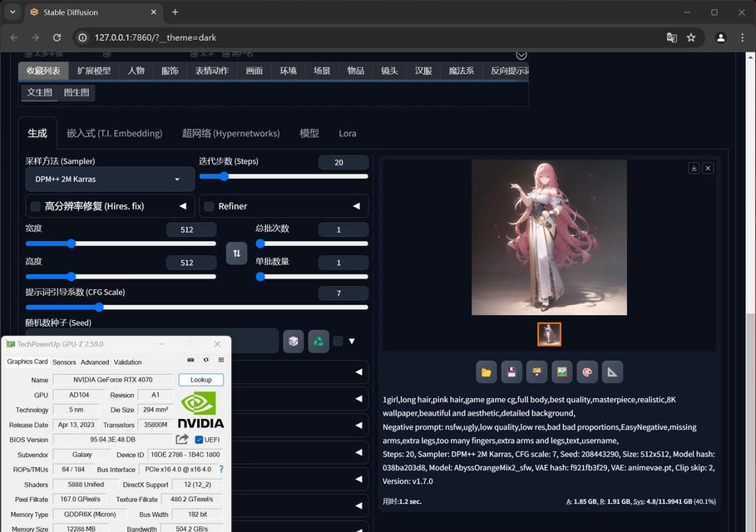Switch to the 人物 tag tab
Viewport: 756px width, 532px height.
click(x=136, y=71)
